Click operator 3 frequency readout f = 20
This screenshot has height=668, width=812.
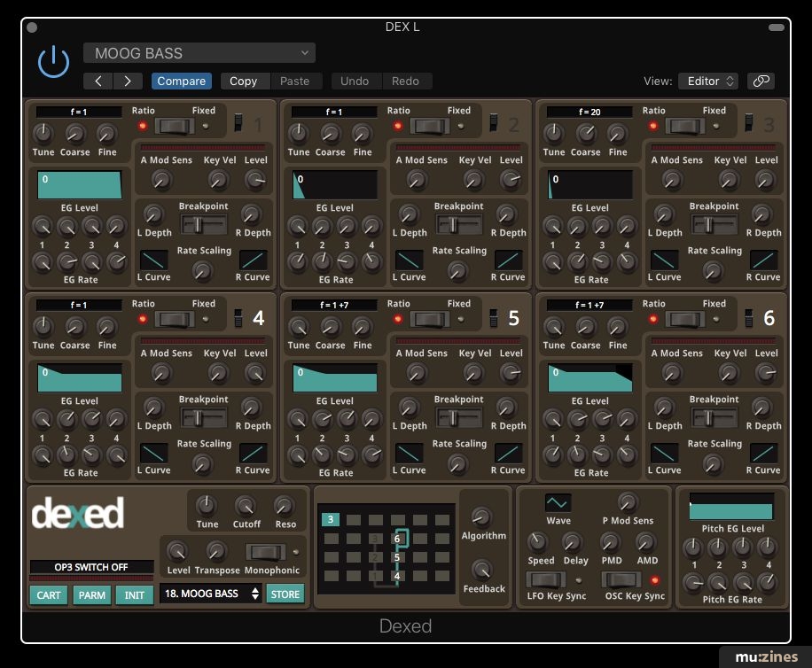(x=589, y=112)
